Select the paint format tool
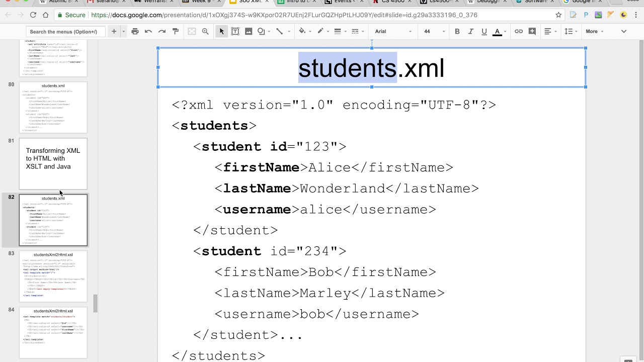 176,31
